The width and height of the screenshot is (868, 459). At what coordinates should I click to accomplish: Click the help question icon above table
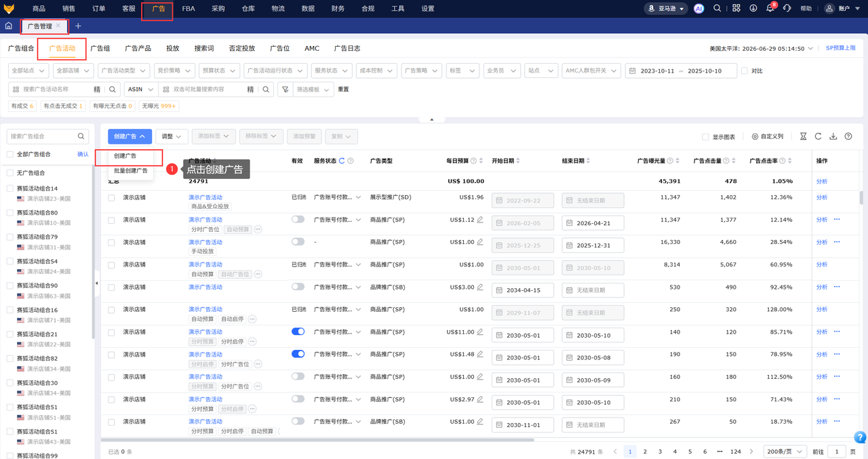point(848,136)
